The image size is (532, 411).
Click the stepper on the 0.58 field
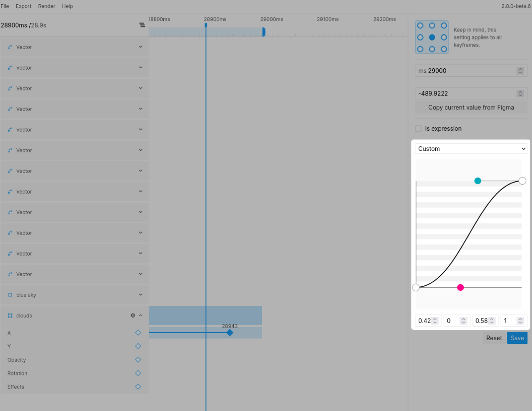(492, 321)
